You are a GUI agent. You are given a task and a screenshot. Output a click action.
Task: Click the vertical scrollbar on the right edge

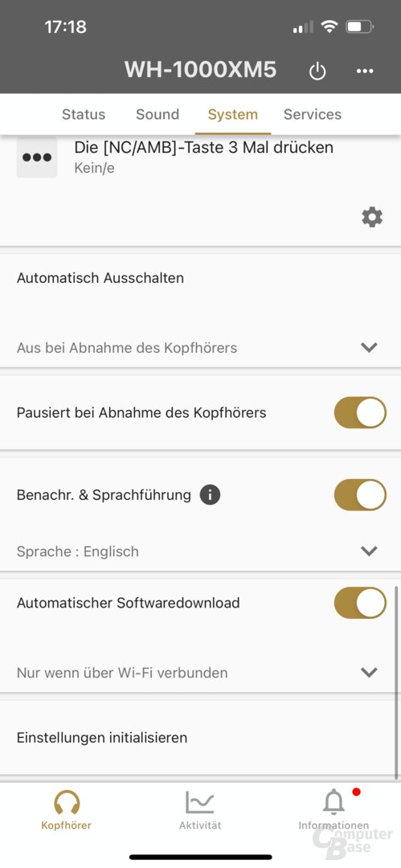pos(397,683)
